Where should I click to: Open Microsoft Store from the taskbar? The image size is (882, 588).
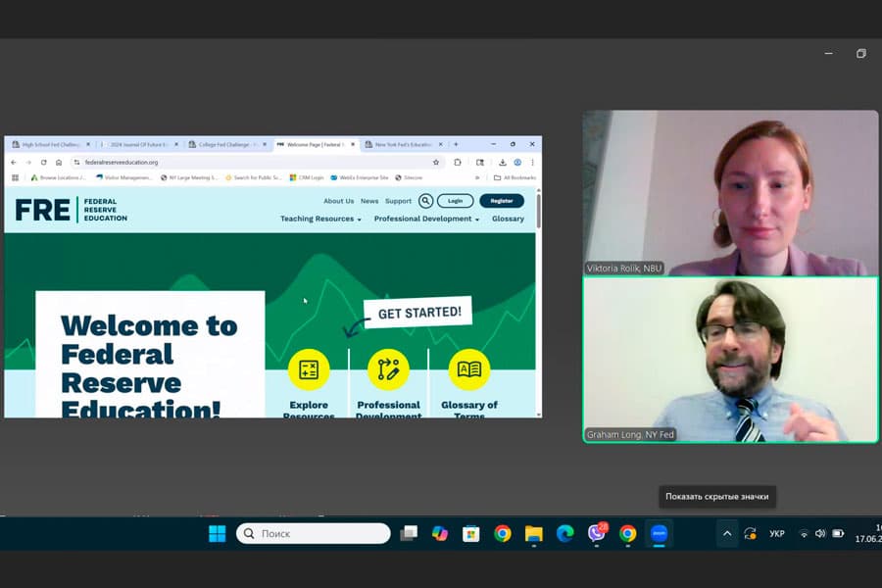tap(470, 533)
